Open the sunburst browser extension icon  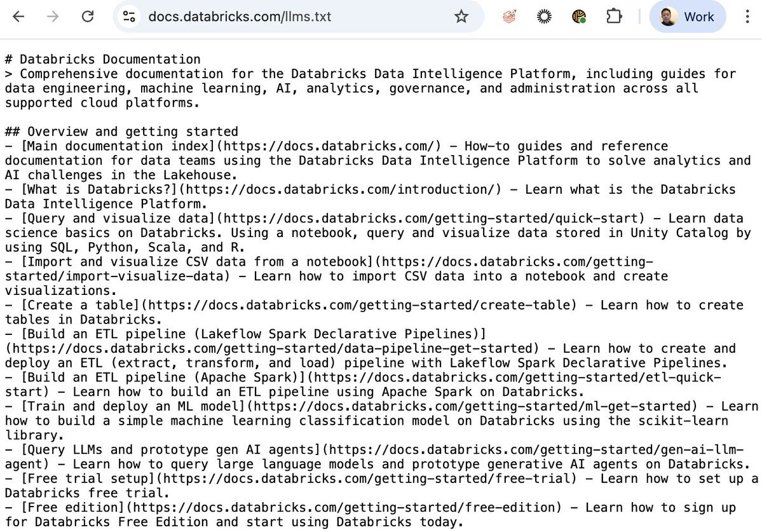click(544, 17)
